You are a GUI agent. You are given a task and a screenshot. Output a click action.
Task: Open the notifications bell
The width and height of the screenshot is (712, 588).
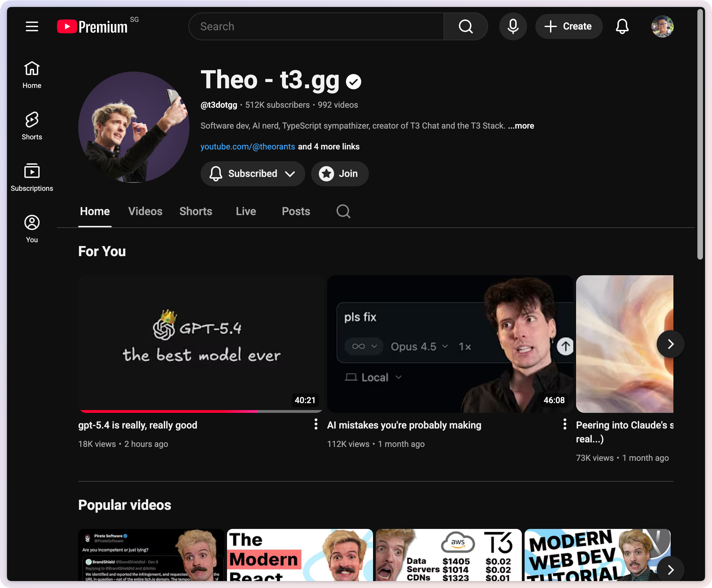click(622, 26)
